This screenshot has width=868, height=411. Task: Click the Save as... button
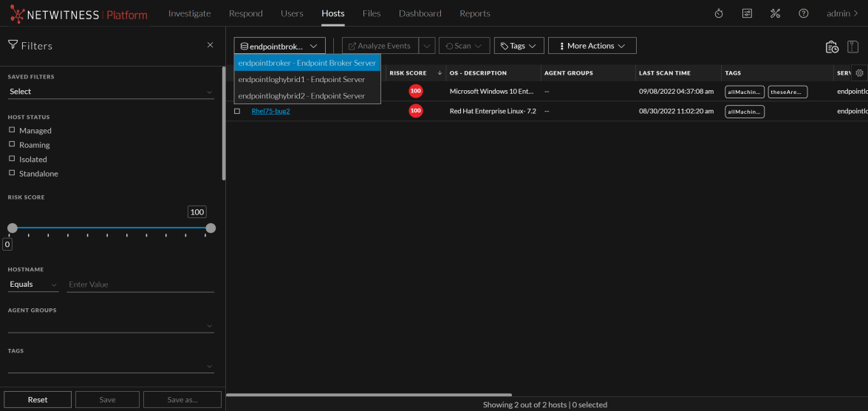click(182, 399)
